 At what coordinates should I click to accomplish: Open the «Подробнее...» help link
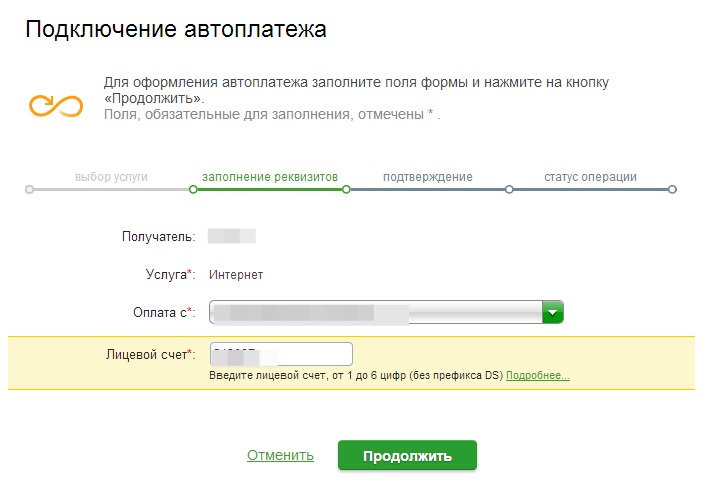[x=538, y=376]
